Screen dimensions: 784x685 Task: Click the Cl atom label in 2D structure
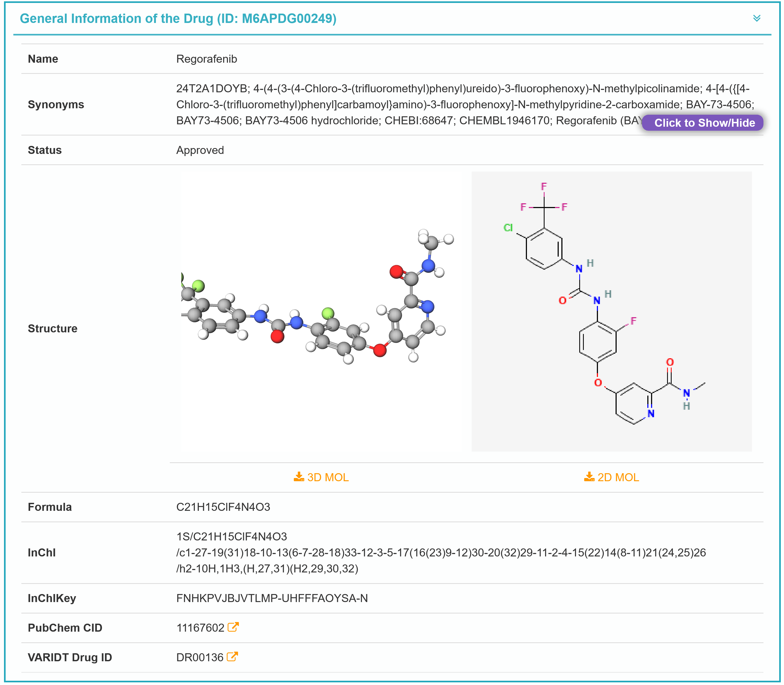coord(508,228)
